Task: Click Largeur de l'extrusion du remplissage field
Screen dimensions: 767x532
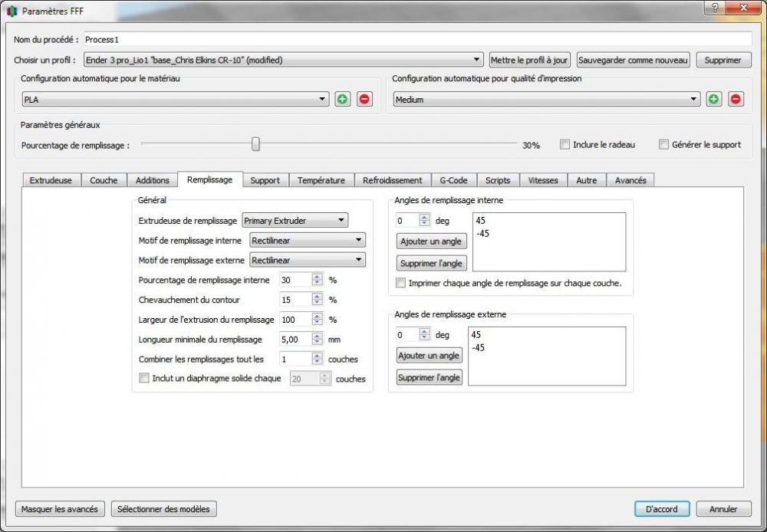Action: tap(296, 320)
